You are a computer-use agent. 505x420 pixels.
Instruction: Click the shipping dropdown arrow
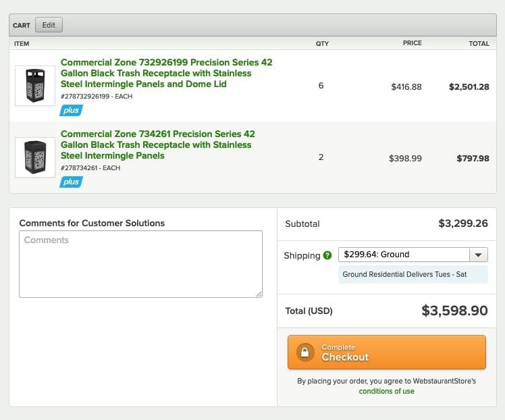click(x=478, y=255)
